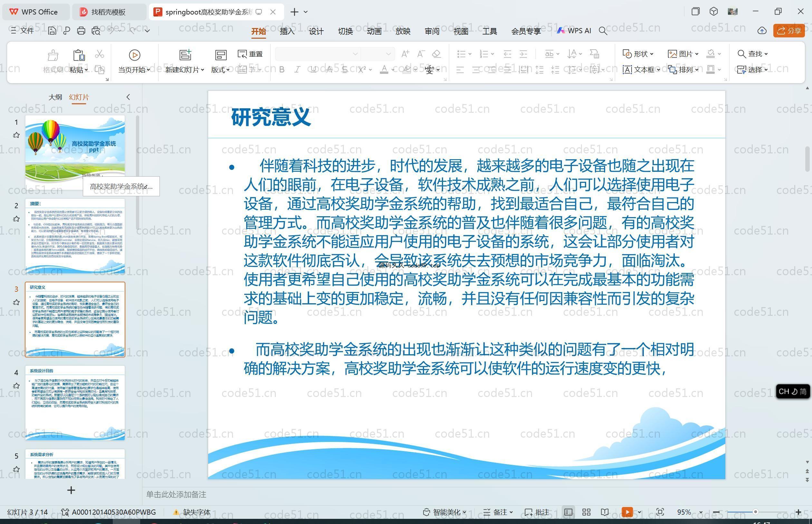Switch to reading view book icon
812x524 pixels.
(x=604, y=512)
